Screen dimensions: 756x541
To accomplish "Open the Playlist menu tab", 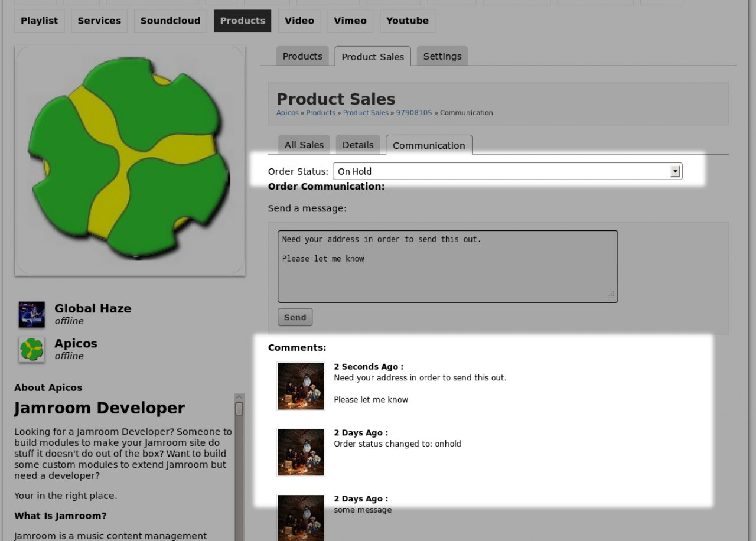I will [40, 21].
